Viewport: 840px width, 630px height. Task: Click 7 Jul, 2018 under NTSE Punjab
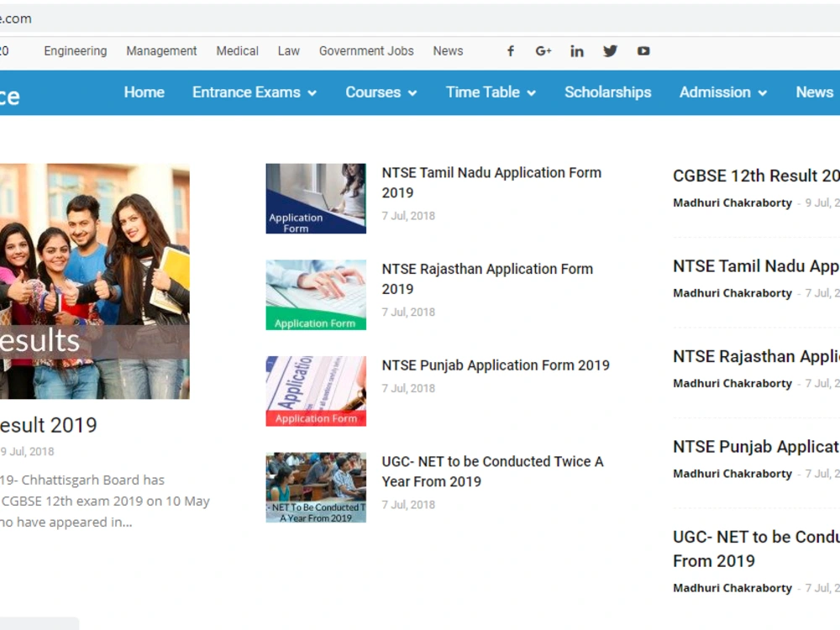point(408,388)
